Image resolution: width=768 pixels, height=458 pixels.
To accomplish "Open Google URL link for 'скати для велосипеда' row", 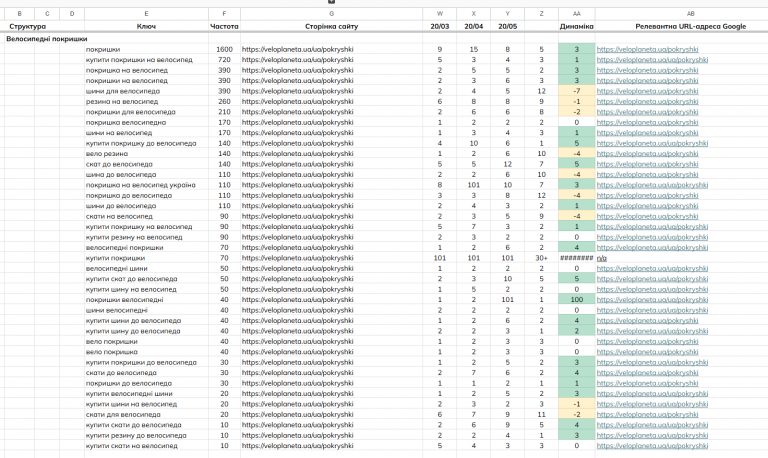I will coord(648,414).
